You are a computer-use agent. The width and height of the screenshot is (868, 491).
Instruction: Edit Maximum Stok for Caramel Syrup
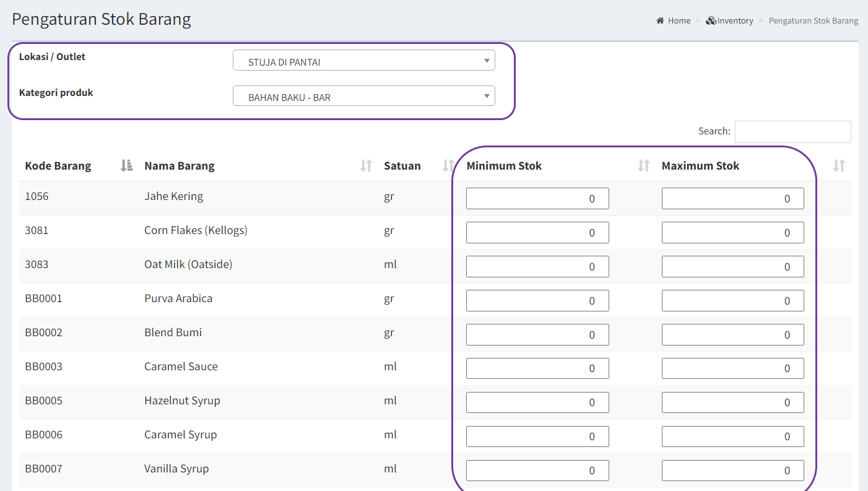click(733, 437)
